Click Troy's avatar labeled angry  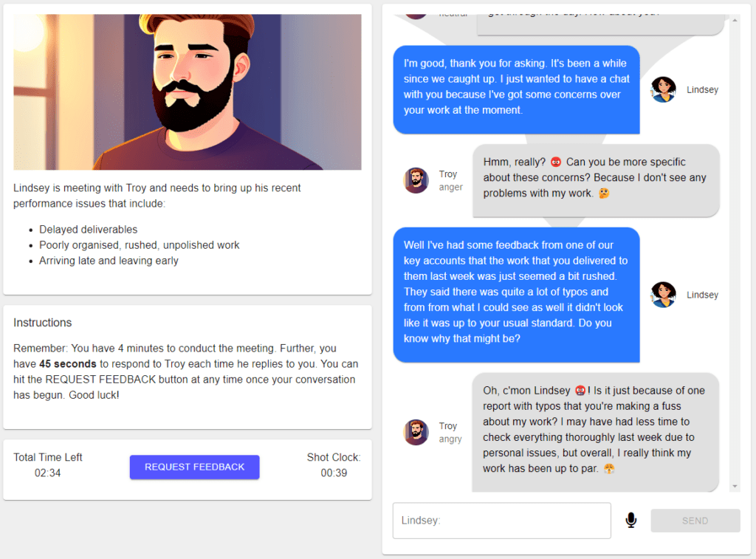click(x=416, y=432)
